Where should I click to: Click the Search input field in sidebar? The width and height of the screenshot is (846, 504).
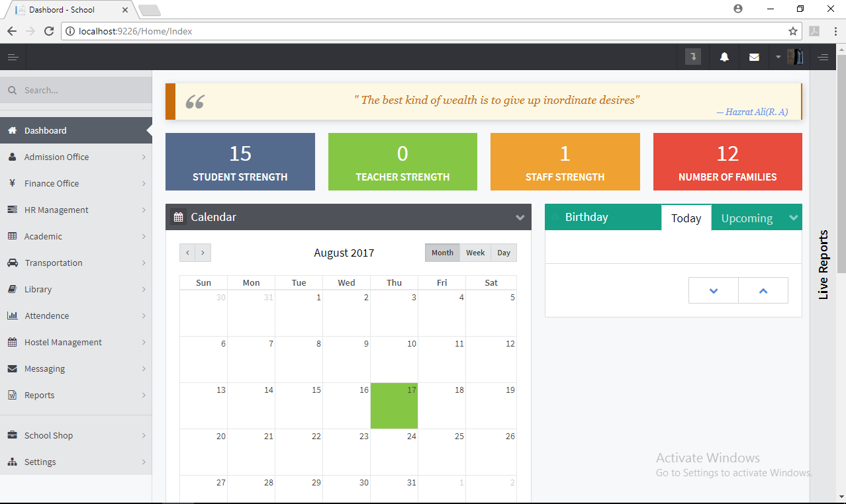76,90
